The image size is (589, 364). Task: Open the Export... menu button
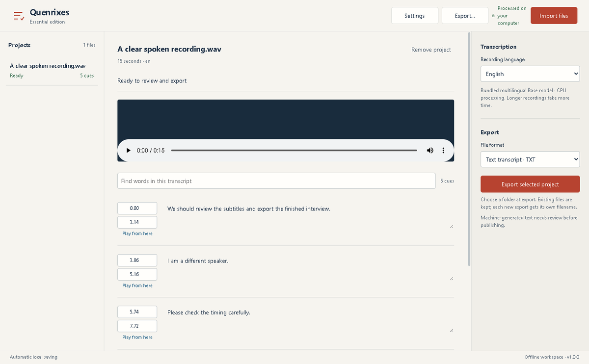(465, 16)
